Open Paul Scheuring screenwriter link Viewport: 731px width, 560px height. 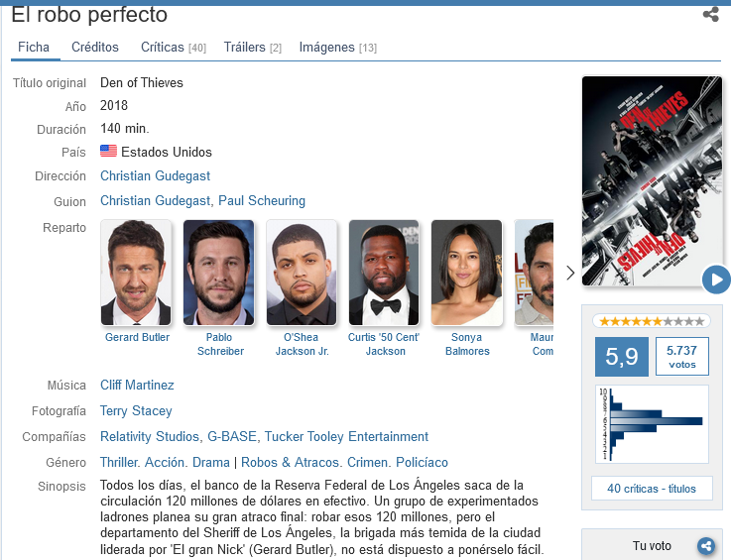tap(262, 200)
